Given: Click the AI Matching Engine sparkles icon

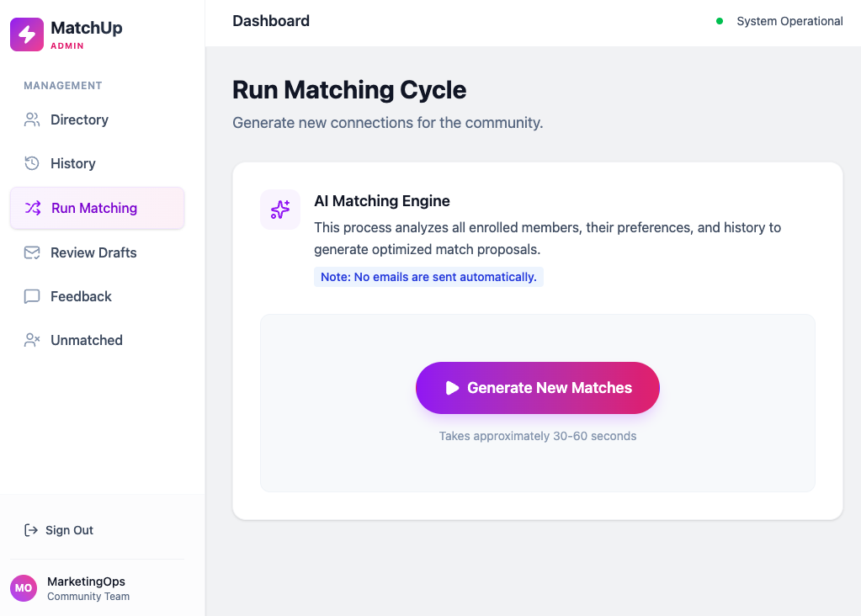Looking at the screenshot, I should (279, 207).
